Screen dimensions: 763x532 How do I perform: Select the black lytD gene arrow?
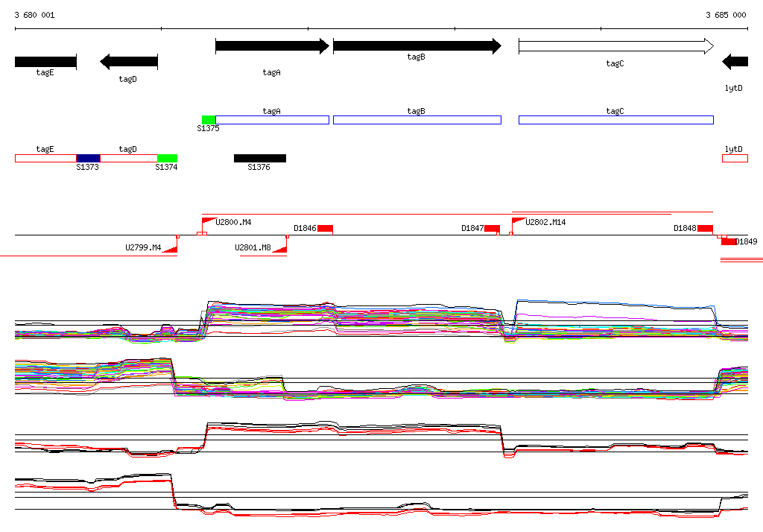(x=735, y=62)
